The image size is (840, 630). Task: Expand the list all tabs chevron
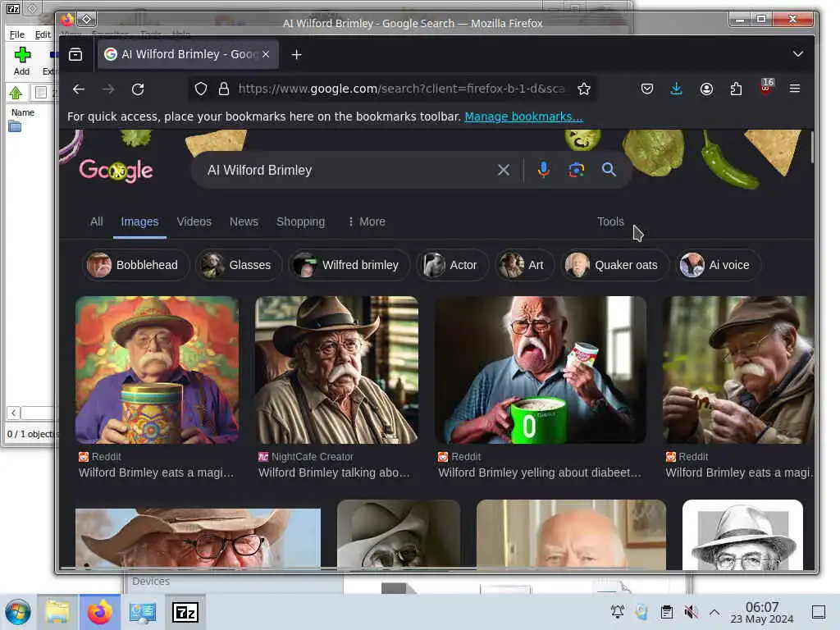pyautogui.click(x=797, y=54)
